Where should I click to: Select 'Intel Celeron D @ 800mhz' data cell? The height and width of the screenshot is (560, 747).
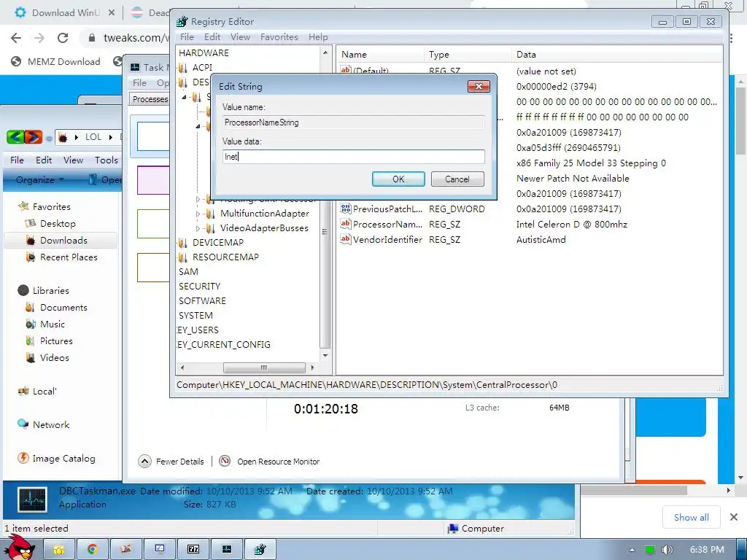[x=572, y=225]
